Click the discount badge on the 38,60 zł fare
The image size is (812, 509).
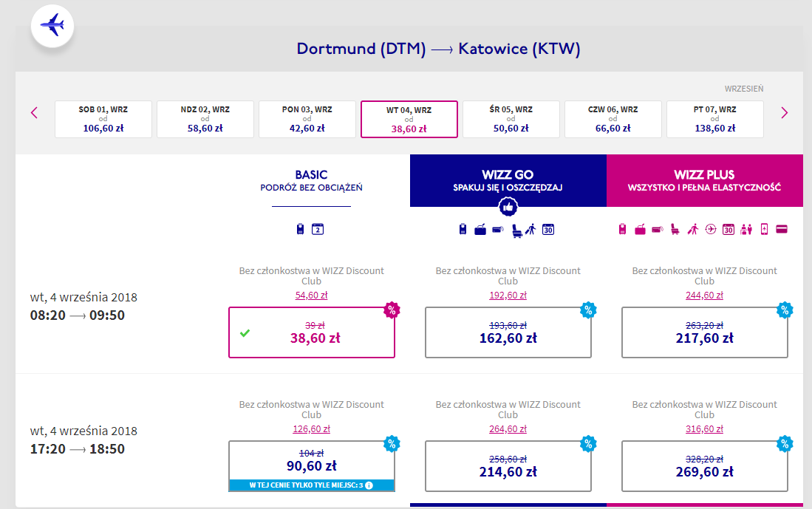tap(391, 310)
